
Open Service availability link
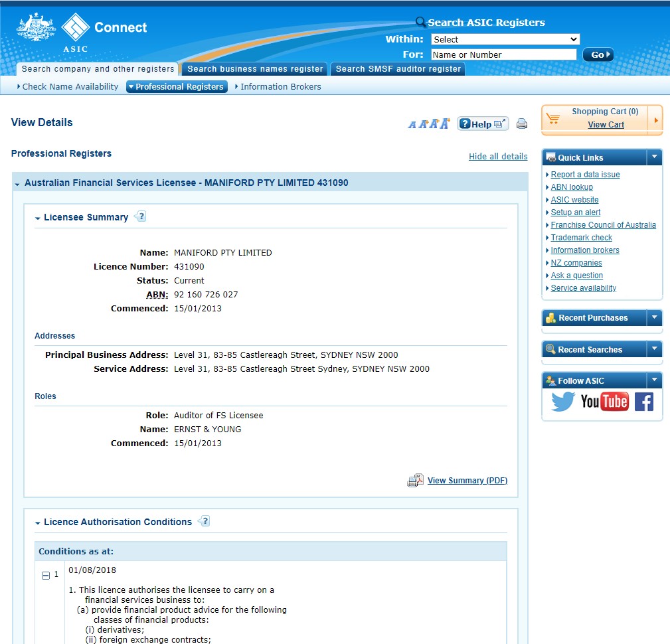[x=583, y=288]
